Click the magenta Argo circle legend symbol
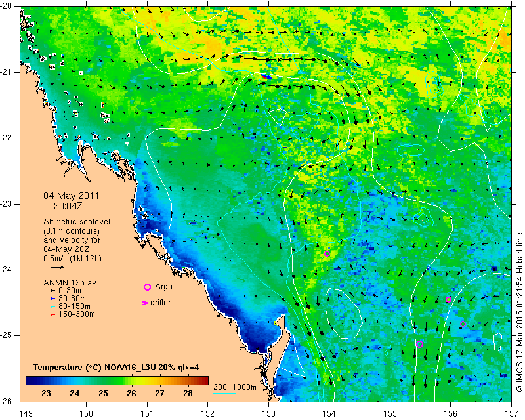Image resolution: width=525 pixels, height=420 pixels. (x=147, y=287)
